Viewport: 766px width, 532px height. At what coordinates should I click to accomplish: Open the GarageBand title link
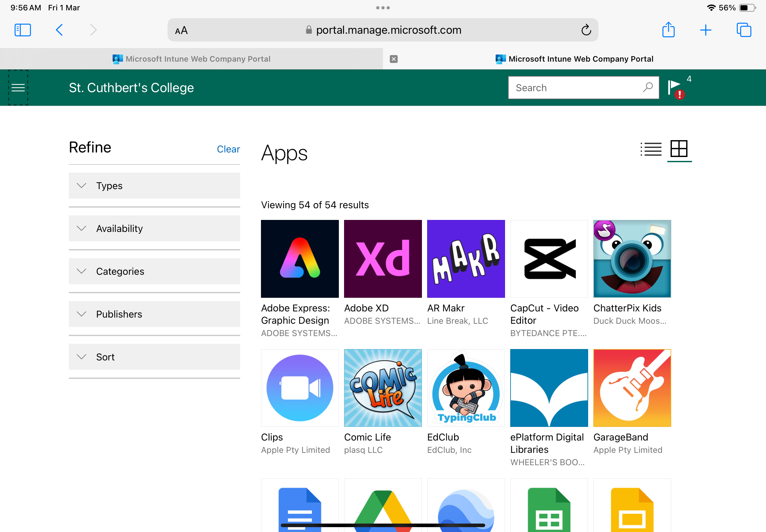pos(621,437)
